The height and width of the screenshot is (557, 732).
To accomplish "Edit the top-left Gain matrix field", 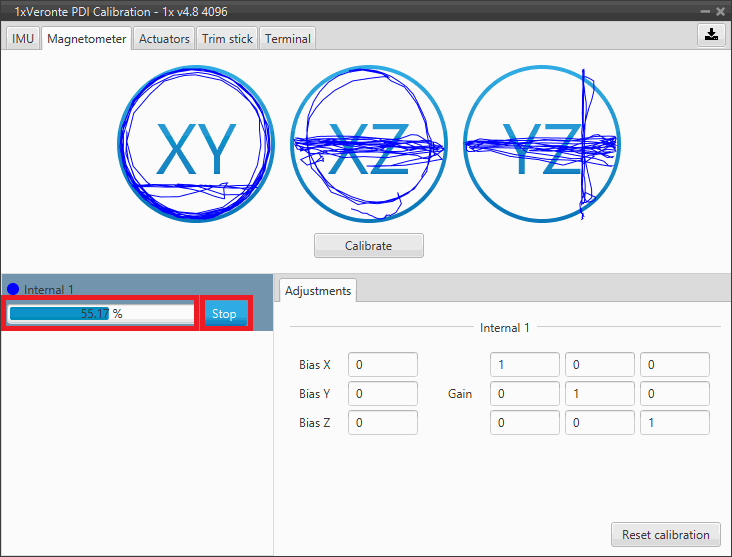I will [524, 365].
